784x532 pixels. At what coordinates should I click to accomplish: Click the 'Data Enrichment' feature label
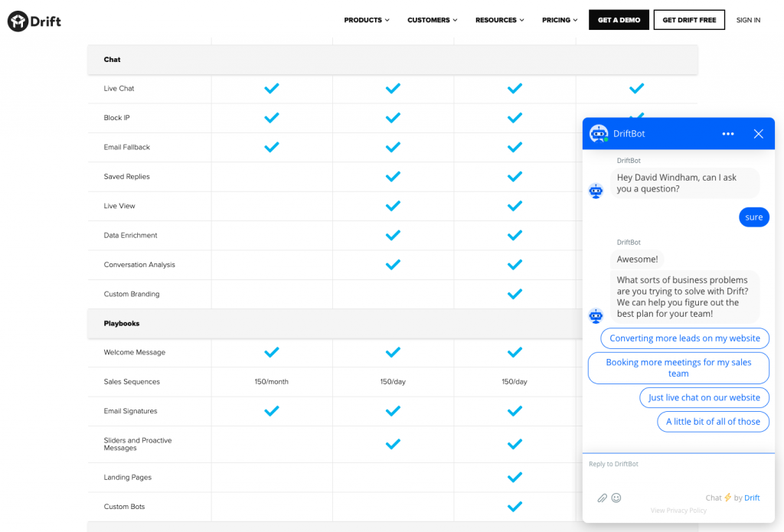click(x=130, y=236)
